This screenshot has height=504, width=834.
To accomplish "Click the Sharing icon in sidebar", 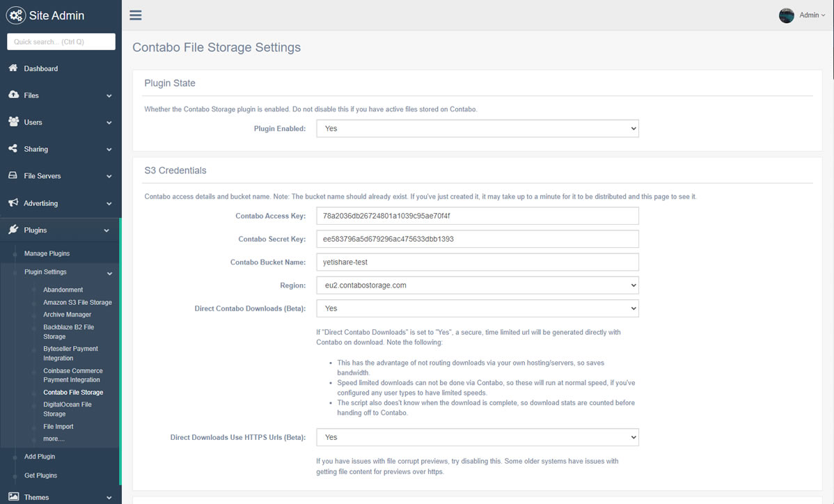I will (x=13, y=148).
